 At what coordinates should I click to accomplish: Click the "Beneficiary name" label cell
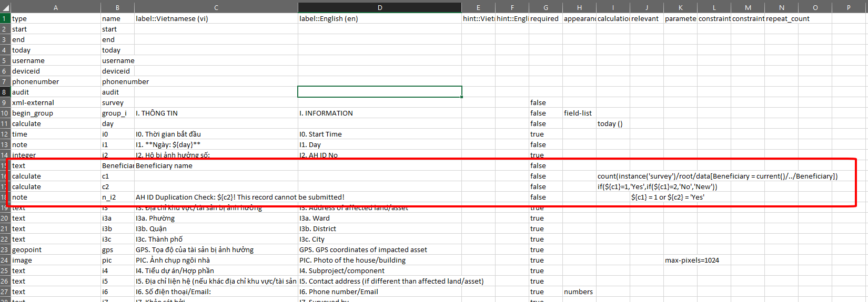[x=164, y=165]
